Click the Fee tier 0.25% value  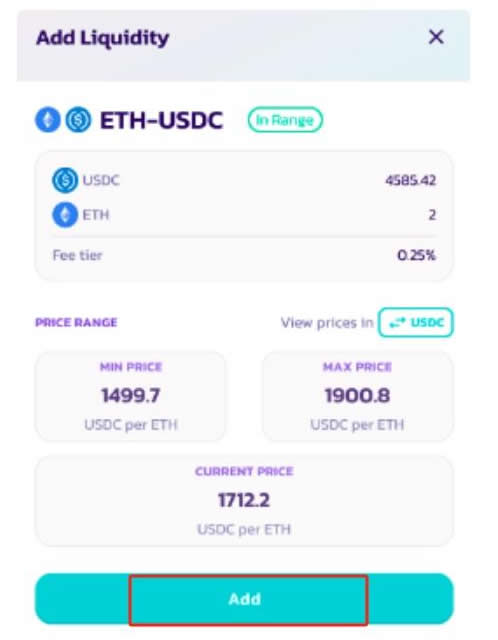coord(416,255)
